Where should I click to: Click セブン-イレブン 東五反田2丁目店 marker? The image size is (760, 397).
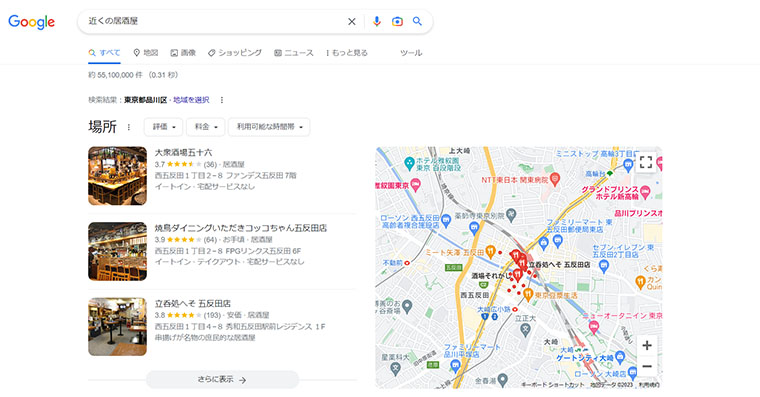pyautogui.click(x=603, y=265)
